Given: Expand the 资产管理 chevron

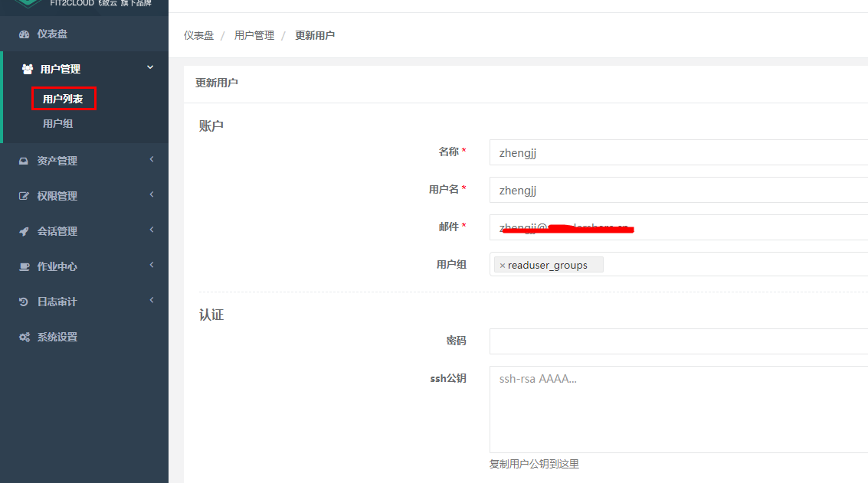Looking at the screenshot, I should click(x=152, y=159).
